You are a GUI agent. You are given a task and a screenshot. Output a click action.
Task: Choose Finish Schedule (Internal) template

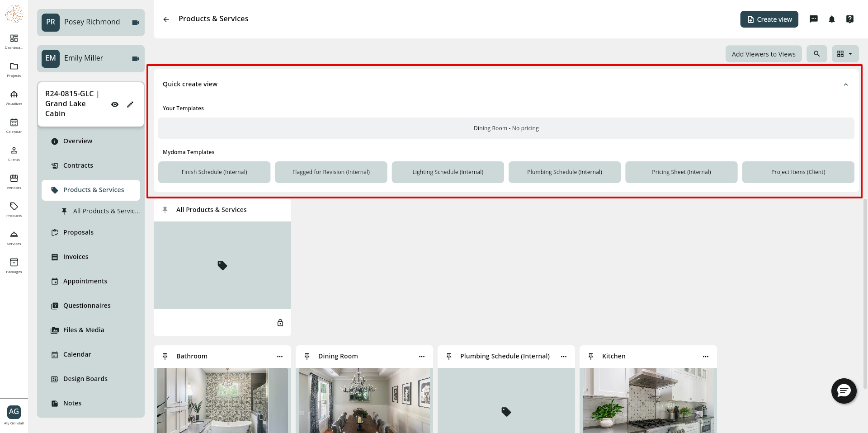pos(214,172)
